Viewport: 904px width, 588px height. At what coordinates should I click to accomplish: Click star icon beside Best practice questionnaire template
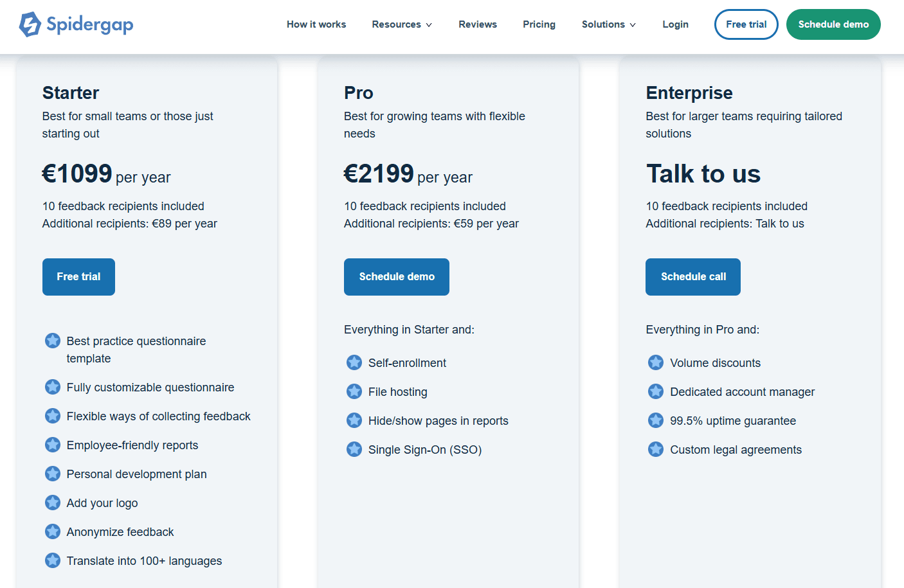(x=53, y=341)
